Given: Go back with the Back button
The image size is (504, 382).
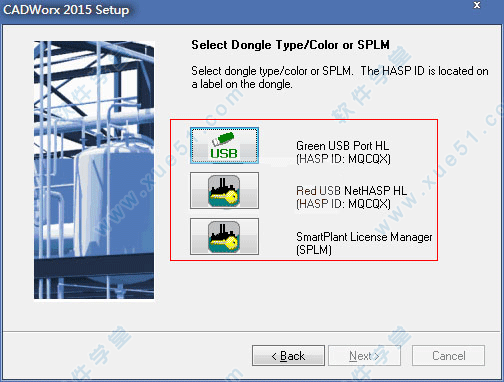Looking at the screenshot, I should [288, 356].
